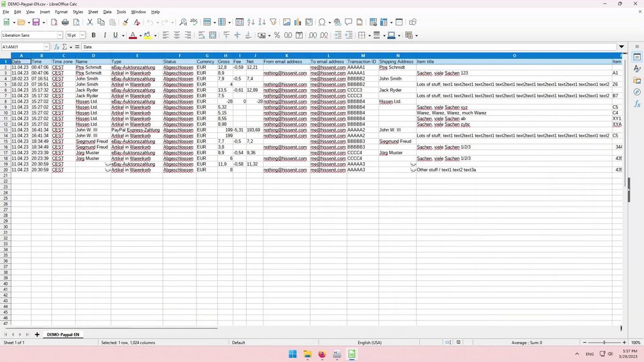Open Sidebar Gallery deck

click(x=637, y=80)
